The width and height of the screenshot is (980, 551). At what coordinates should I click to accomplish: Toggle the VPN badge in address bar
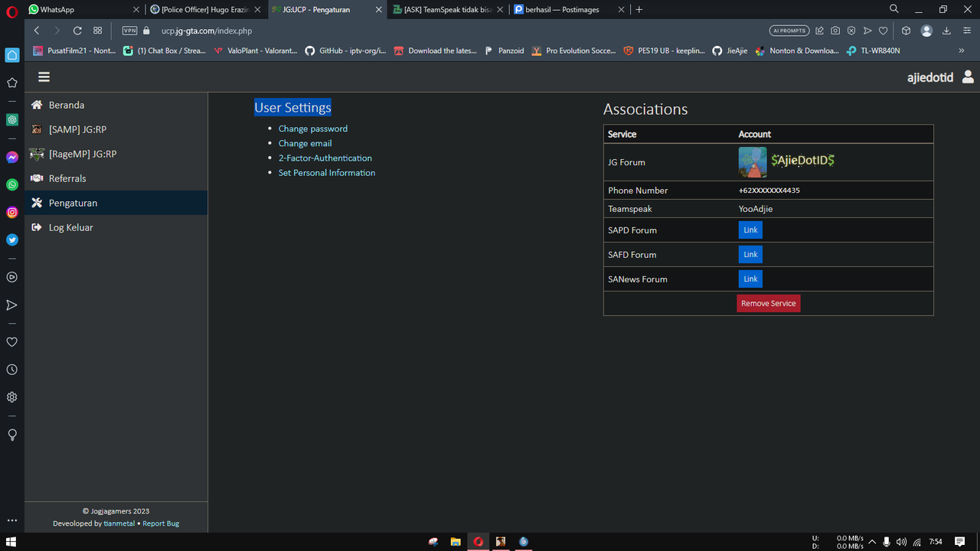129,31
